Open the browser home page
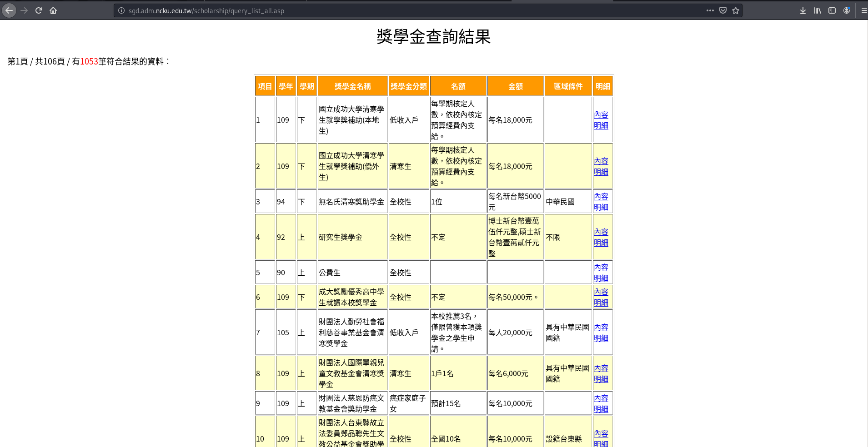Image resolution: width=868 pixels, height=447 pixels. click(53, 10)
